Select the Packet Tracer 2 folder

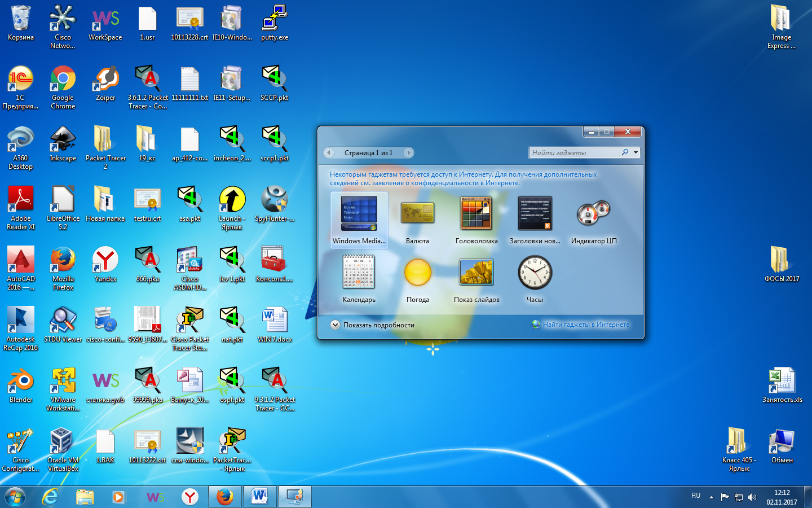pos(105,148)
